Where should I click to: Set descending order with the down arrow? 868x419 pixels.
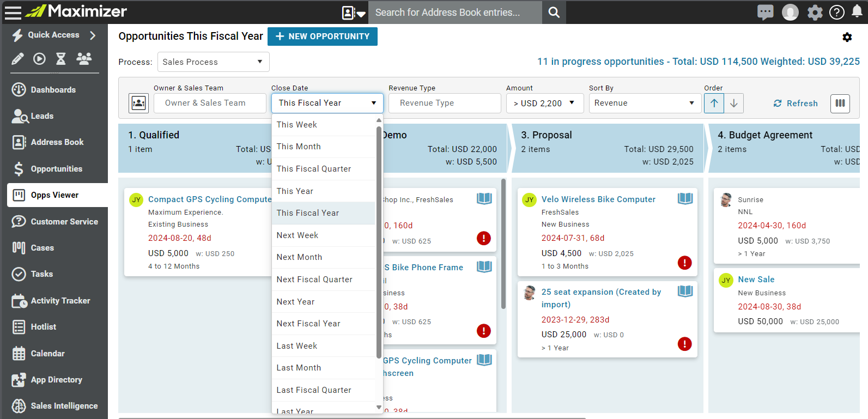(734, 103)
